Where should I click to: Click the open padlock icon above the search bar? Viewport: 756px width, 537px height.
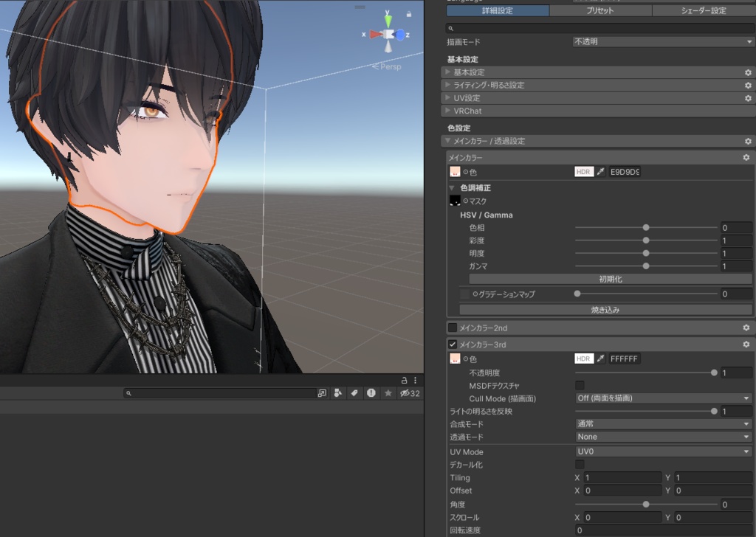tap(405, 380)
